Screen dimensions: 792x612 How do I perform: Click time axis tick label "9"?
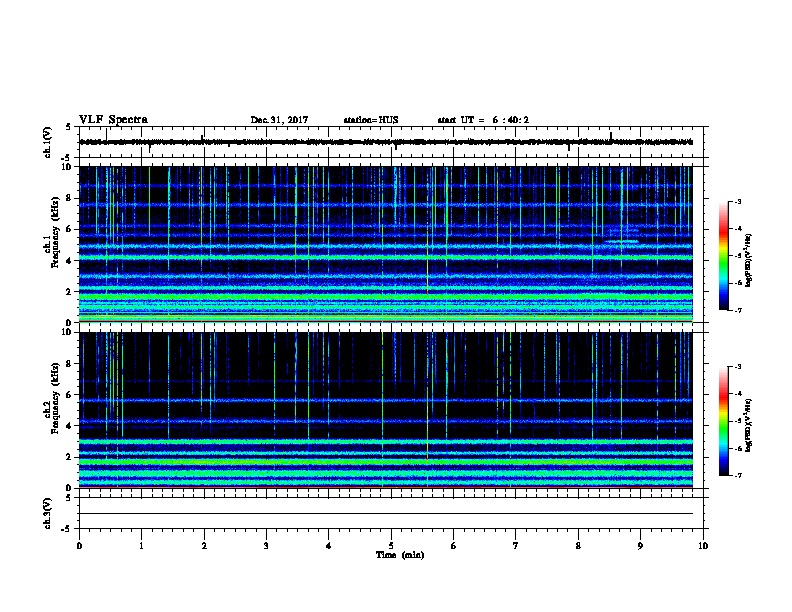coord(640,545)
